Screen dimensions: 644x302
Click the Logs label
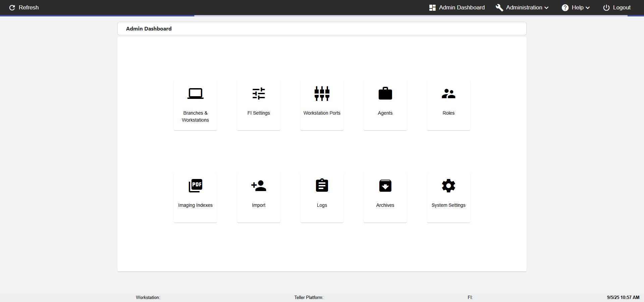(x=322, y=205)
